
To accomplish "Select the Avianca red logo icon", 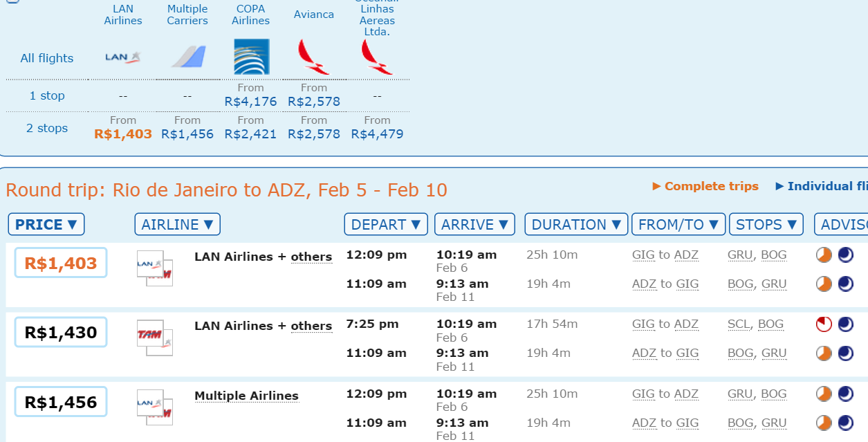I will 314,57.
